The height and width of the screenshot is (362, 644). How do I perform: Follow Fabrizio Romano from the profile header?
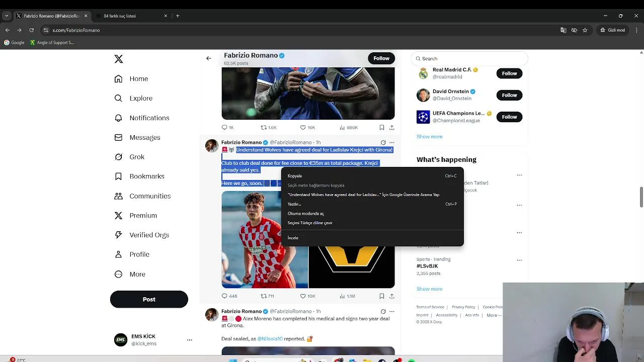(x=381, y=58)
